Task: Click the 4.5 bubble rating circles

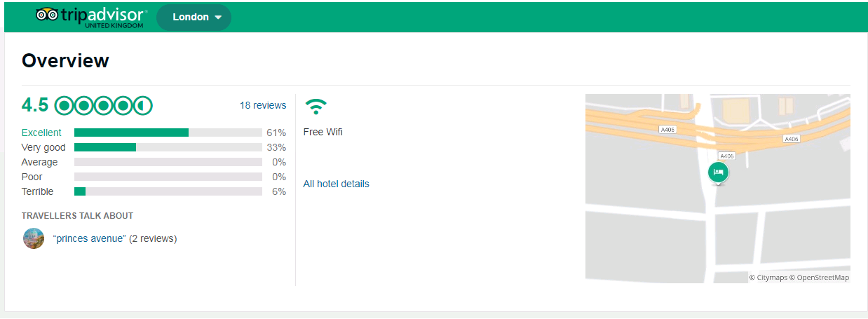Action: coord(104,106)
